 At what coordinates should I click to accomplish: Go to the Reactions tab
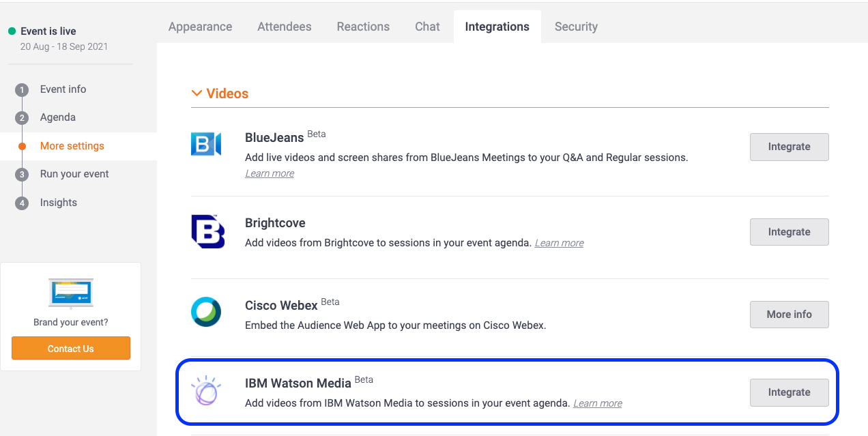pyautogui.click(x=363, y=27)
